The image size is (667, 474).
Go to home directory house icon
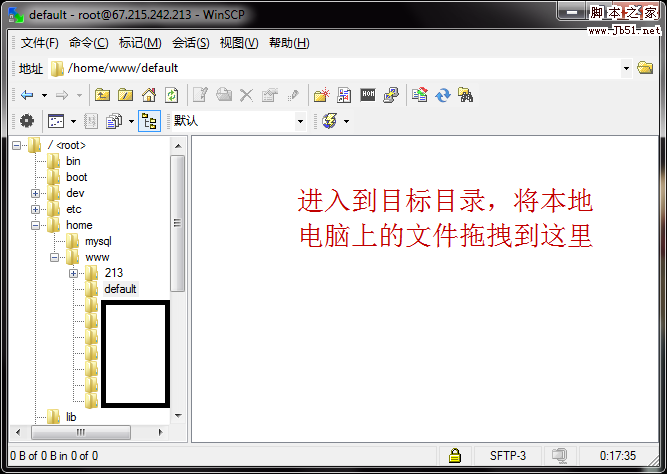[x=149, y=95]
